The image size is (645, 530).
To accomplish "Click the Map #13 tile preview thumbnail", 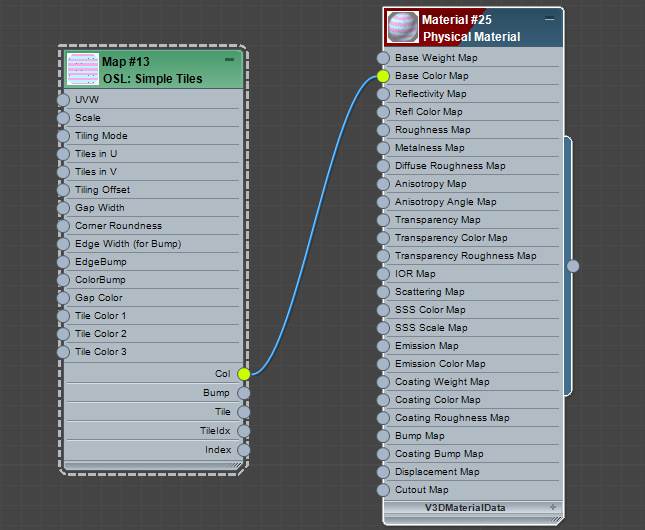I will pyautogui.click(x=83, y=69).
